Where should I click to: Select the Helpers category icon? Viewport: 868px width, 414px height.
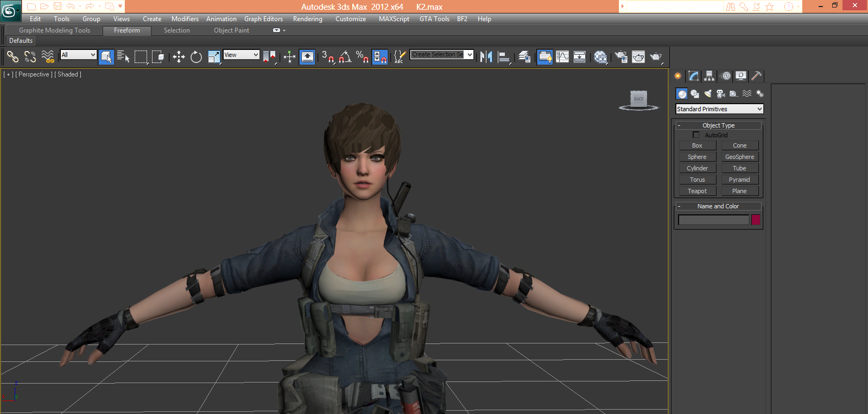pos(734,94)
